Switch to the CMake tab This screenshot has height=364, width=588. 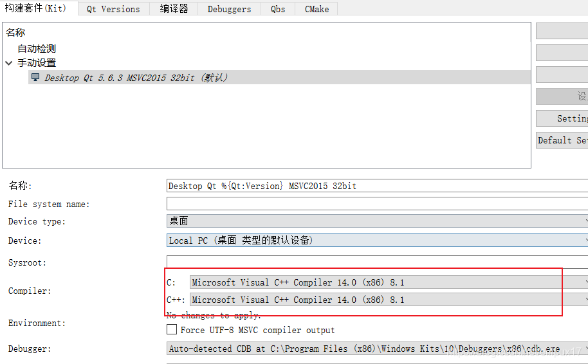point(317,9)
